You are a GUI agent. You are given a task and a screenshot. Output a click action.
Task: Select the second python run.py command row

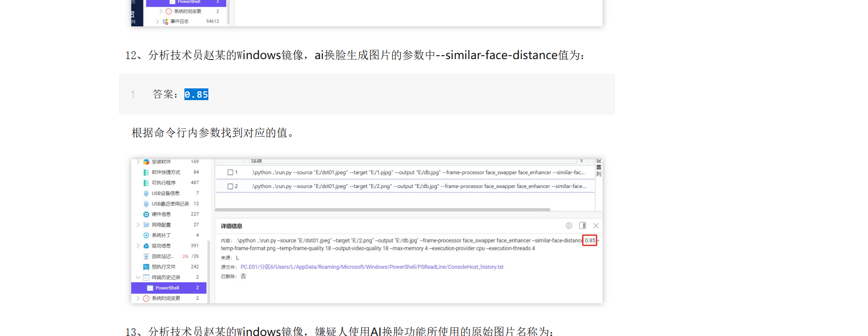point(419,186)
